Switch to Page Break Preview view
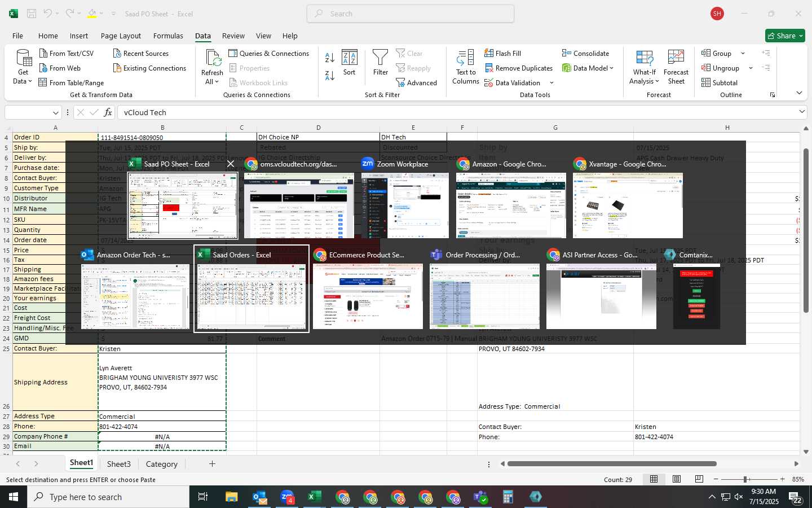This screenshot has width=812, height=508. coord(699,479)
